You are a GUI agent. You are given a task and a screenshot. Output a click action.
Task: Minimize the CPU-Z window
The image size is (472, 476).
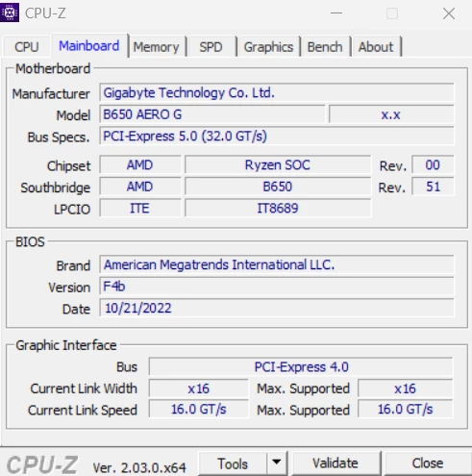[x=336, y=13]
